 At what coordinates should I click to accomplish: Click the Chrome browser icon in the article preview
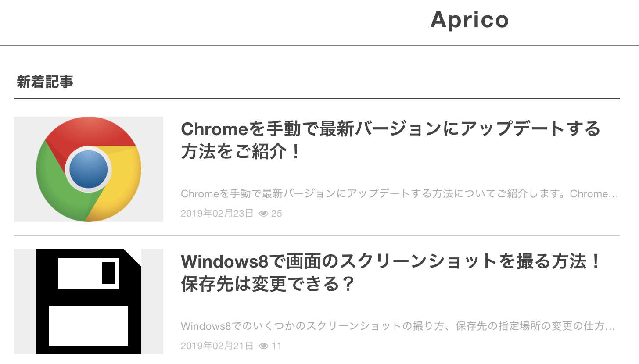click(88, 169)
